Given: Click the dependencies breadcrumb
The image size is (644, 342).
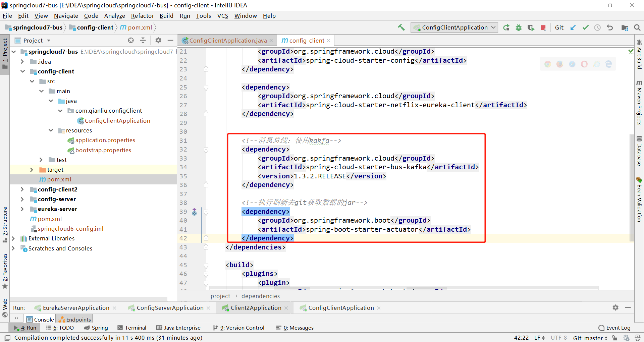Looking at the screenshot, I should (261, 296).
